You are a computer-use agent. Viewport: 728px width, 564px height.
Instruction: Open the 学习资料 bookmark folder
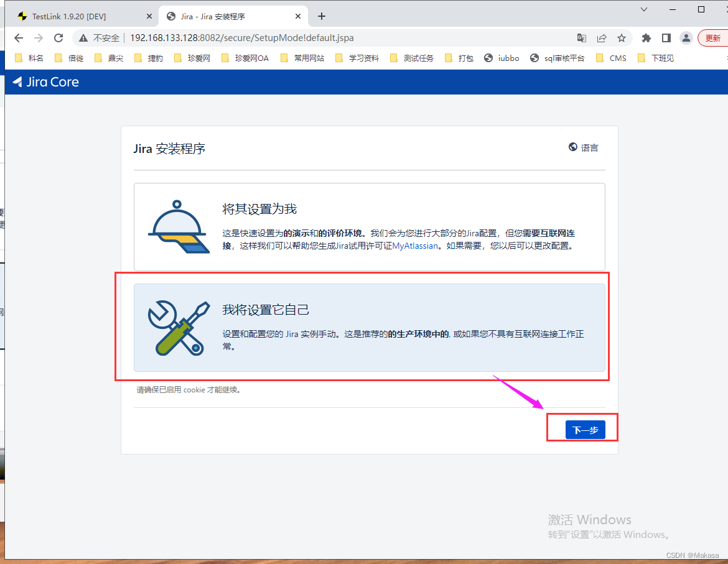coord(357,58)
